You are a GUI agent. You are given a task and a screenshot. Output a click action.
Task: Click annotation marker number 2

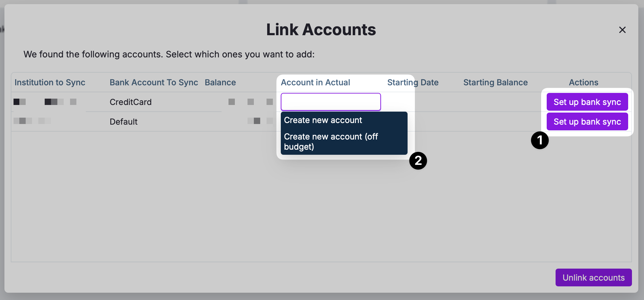418,160
